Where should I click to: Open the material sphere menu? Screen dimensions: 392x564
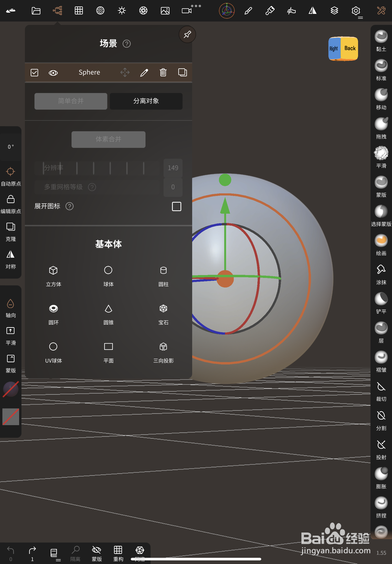[x=100, y=11]
